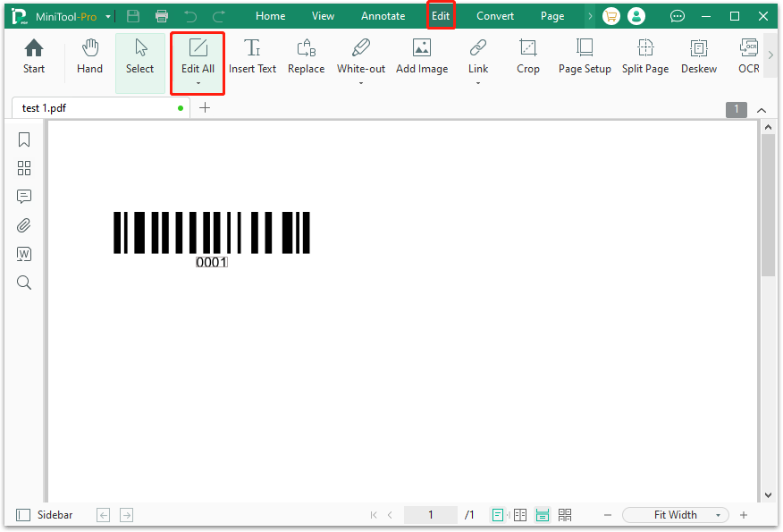The image size is (783, 532).
Task: Save the document with the disk icon
Action: [x=133, y=16]
